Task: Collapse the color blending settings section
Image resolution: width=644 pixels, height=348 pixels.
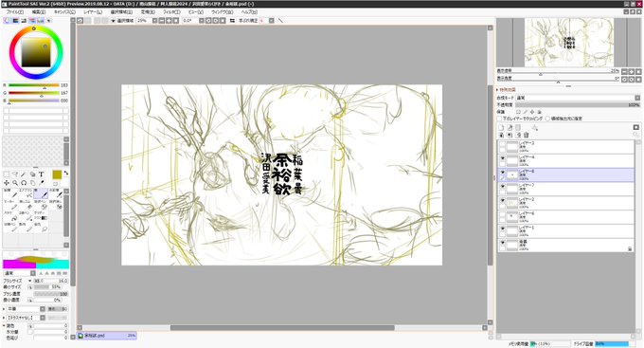Action: (4, 326)
